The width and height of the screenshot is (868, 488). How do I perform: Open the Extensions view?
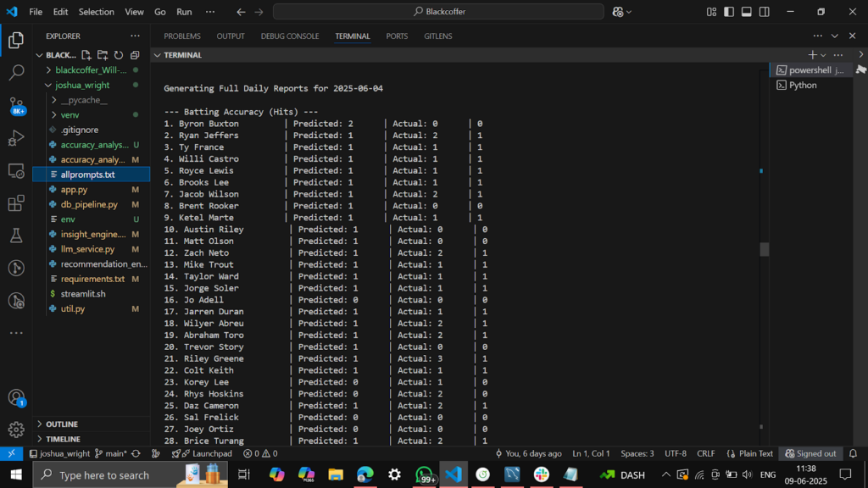pyautogui.click(x=16, y=203)
